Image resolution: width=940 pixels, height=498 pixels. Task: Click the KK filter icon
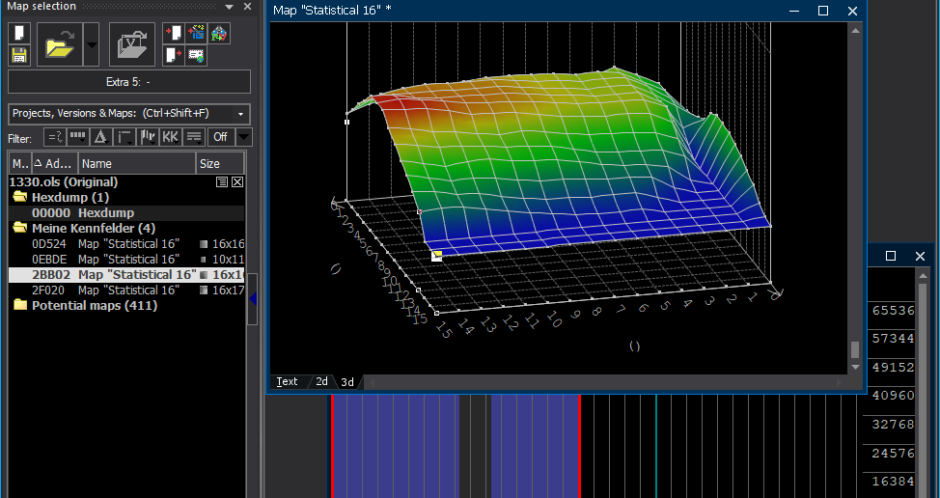pyautogui.click(x=171, y=137)
